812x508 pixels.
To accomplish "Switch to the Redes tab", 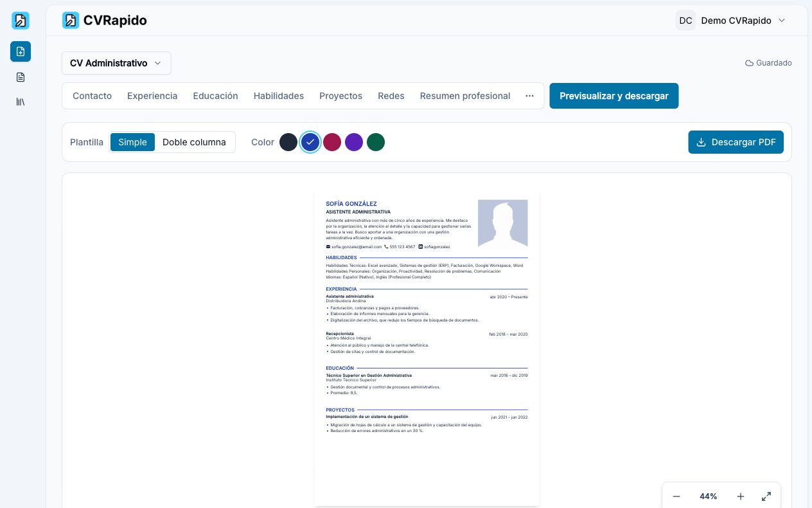I will [x=391, y=96].
